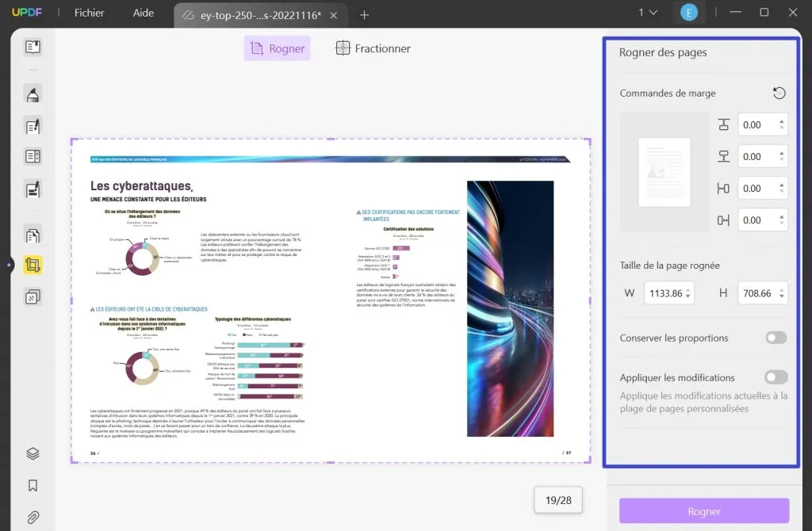Screen dimensions: 812x531
Task: Open the Aide menu
Action: pyautogui.click(x=144, y=13)
